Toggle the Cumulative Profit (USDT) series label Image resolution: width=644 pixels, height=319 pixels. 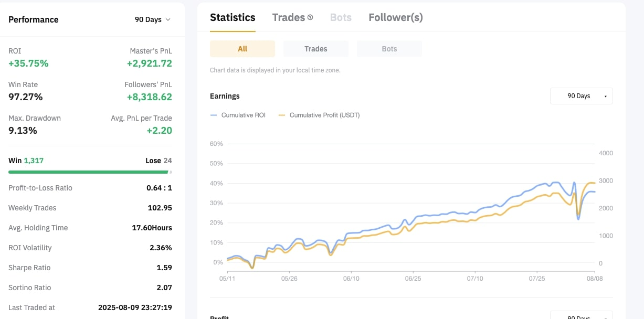[324, 115]
